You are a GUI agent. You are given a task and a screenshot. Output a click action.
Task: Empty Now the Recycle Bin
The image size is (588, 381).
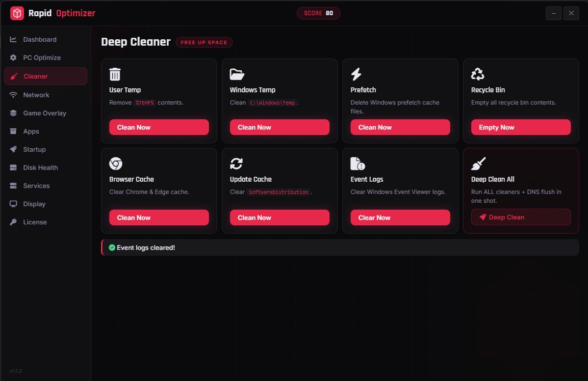(x=521, y=127)
